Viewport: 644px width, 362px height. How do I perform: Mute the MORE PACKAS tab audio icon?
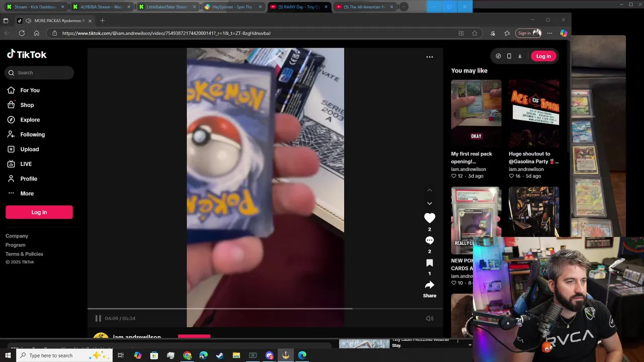coord(28,21)
